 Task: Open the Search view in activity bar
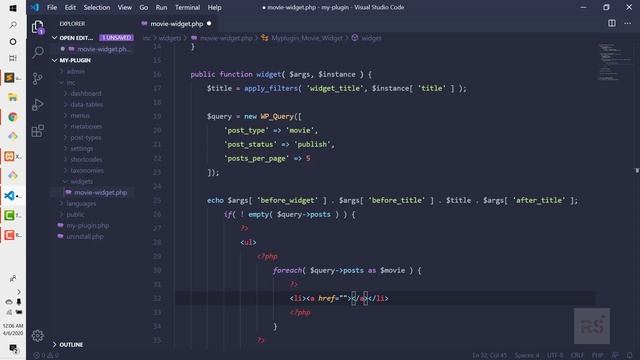[x=38, y=52]
